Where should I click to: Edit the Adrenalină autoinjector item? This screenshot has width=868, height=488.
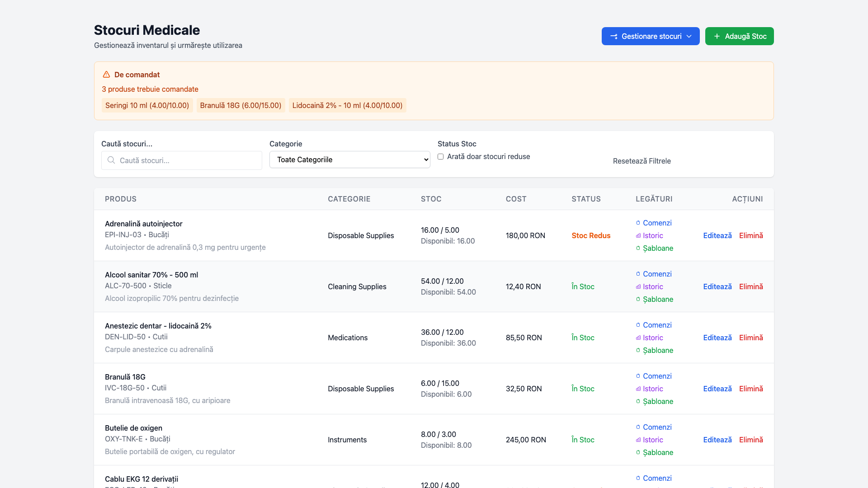click(717, 235)
